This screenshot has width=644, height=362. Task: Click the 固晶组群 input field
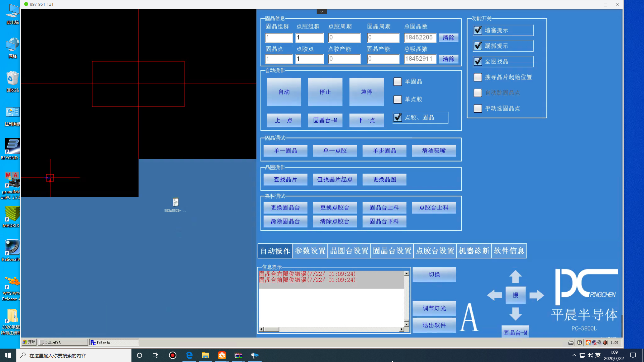pyautogui.click(x=279, y=38)
